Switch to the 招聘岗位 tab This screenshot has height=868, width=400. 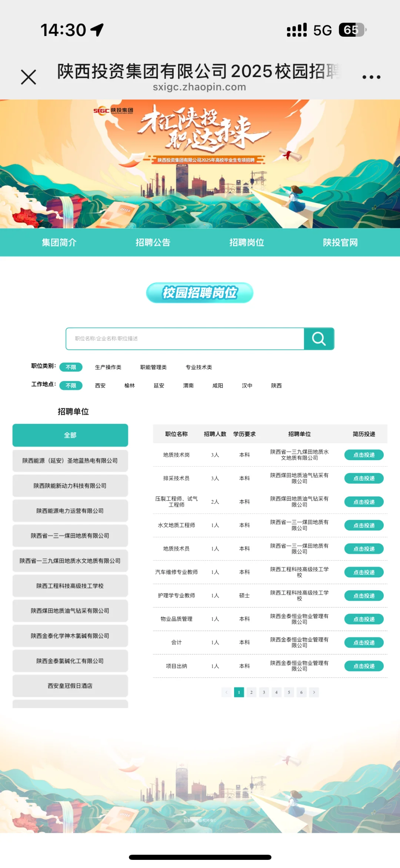pos(247,242)
